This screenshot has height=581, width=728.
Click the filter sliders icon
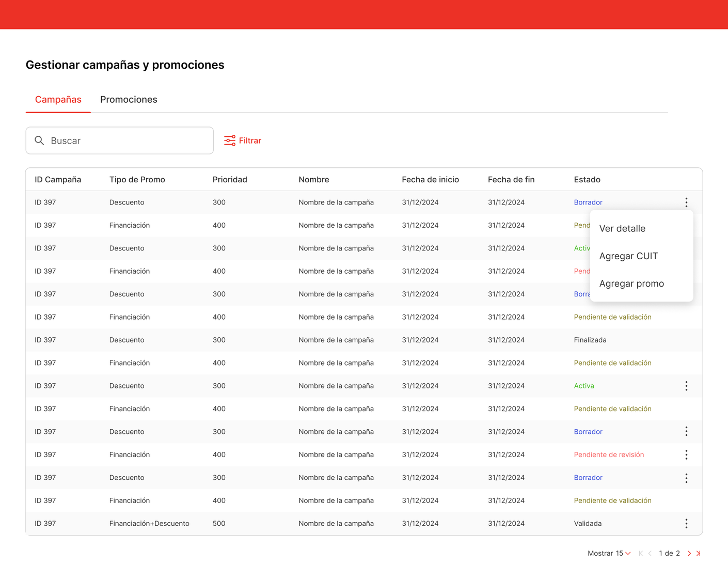pos(230,140)
